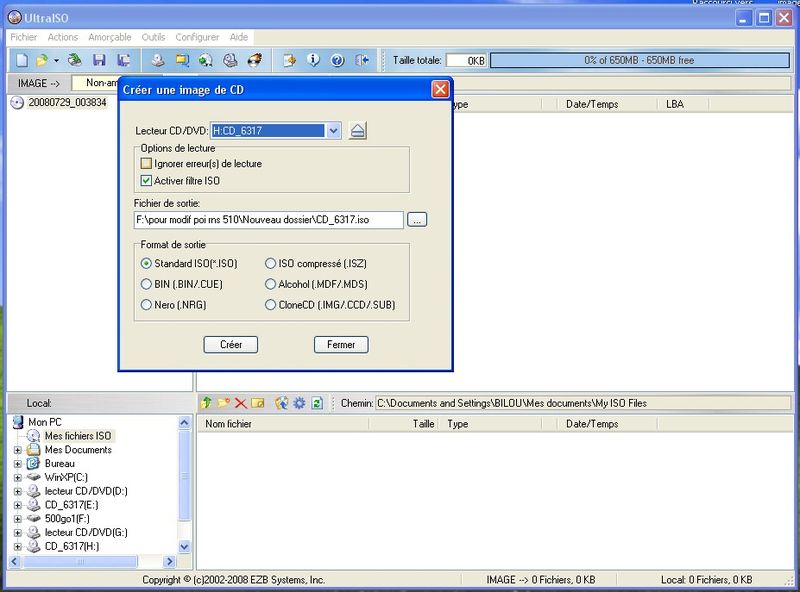Screen dimensions: 800x592
Task: Click the eject button beside the drive list
Action: (x=358, y=131)
